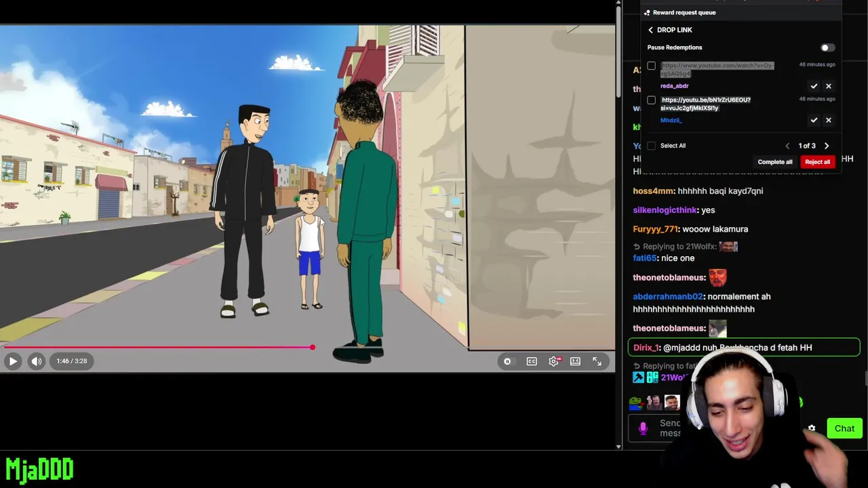
Task: Click the purple microphone icon in chat input
Action: click(643, 428)
